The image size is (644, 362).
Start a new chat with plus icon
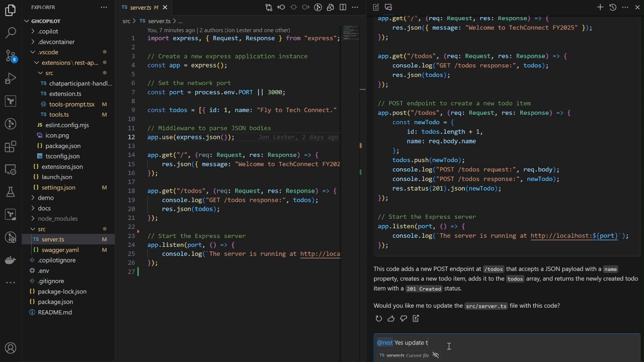[600, 7]
